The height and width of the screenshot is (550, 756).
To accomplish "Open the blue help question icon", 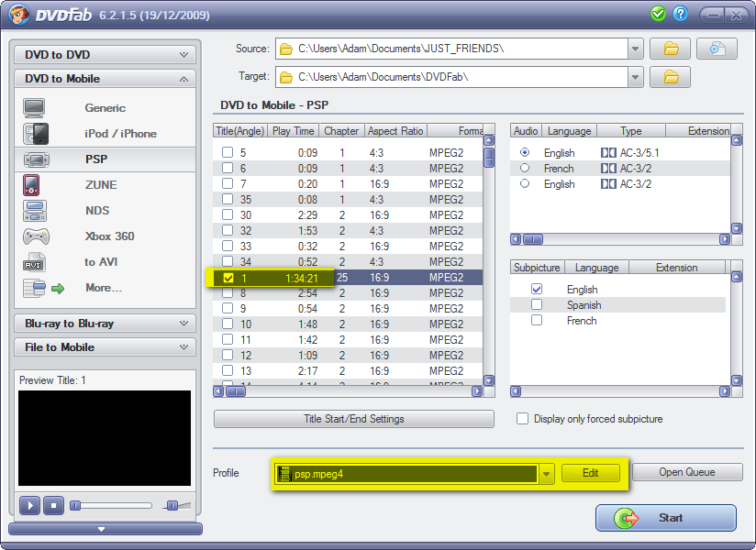I will (x=680, y=14).
